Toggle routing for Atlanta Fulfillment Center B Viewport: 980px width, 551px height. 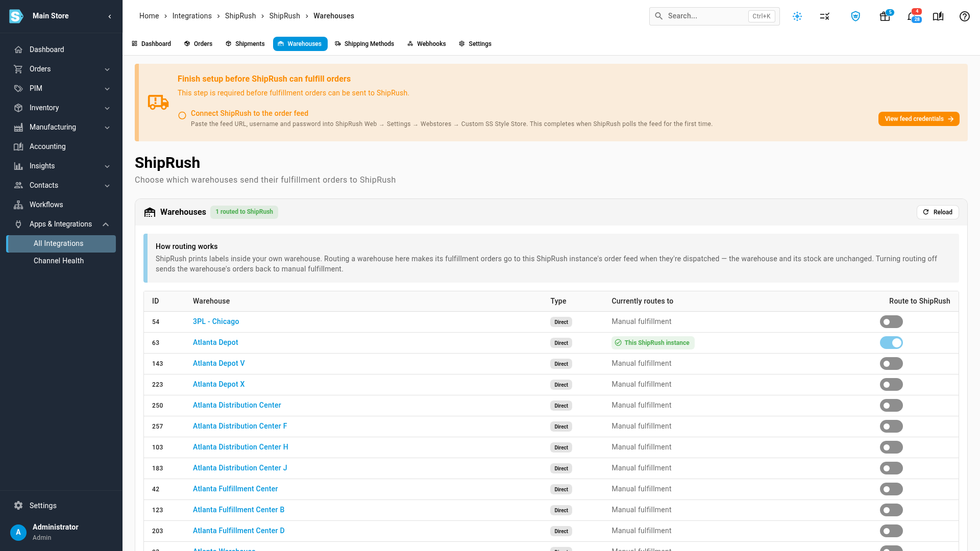(x=891, y=510)
